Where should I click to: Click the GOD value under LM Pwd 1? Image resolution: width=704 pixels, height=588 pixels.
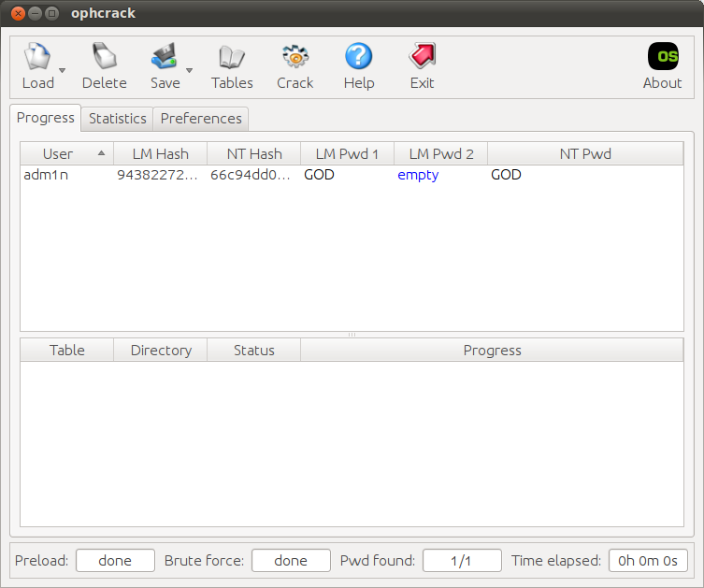tap(319, 175)
